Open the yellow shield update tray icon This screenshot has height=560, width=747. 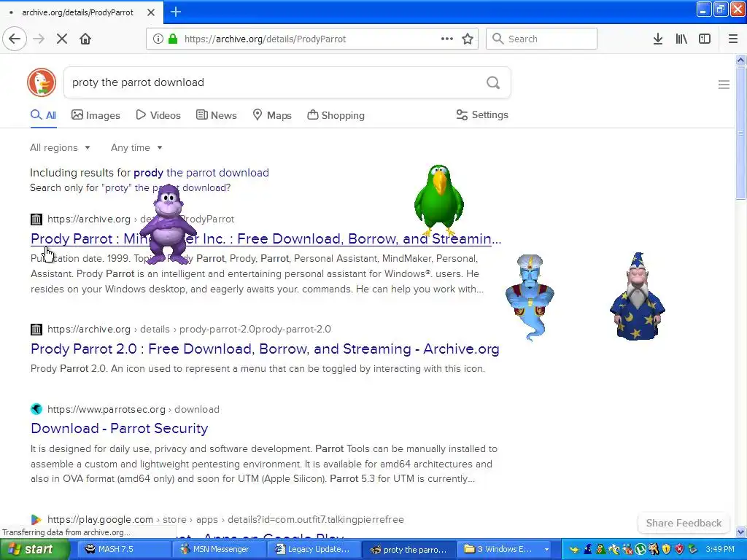click(x=666, y=549)
